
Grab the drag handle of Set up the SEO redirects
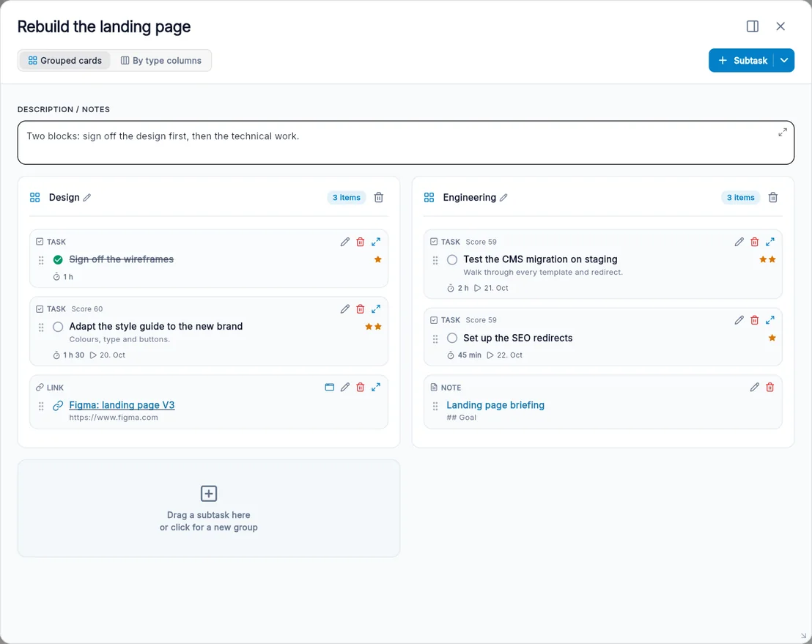[435, 338]
